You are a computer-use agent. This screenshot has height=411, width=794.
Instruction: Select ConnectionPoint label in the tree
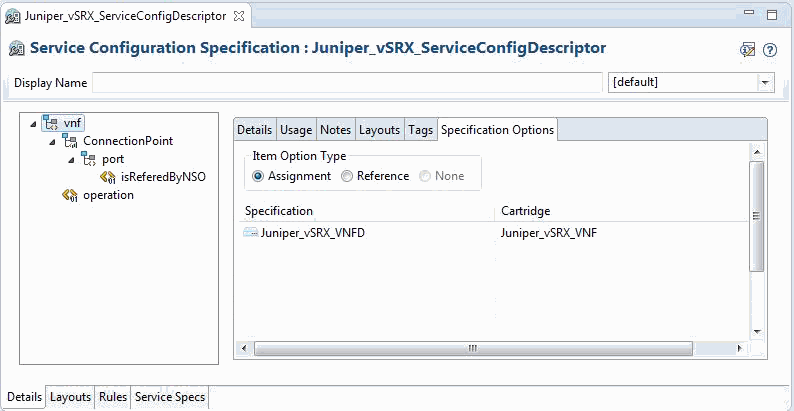click(x=128, y=141)
